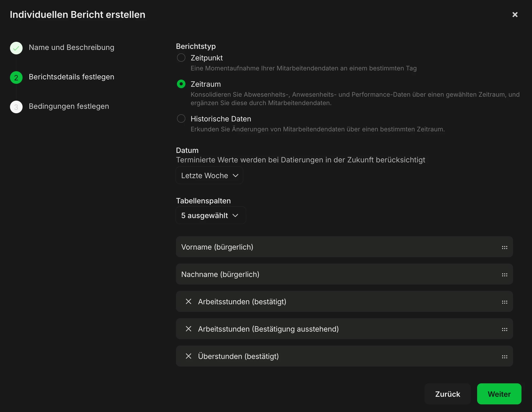Click the Weiter button
This screenshot has width=532, height=412.
pos(499,394)
